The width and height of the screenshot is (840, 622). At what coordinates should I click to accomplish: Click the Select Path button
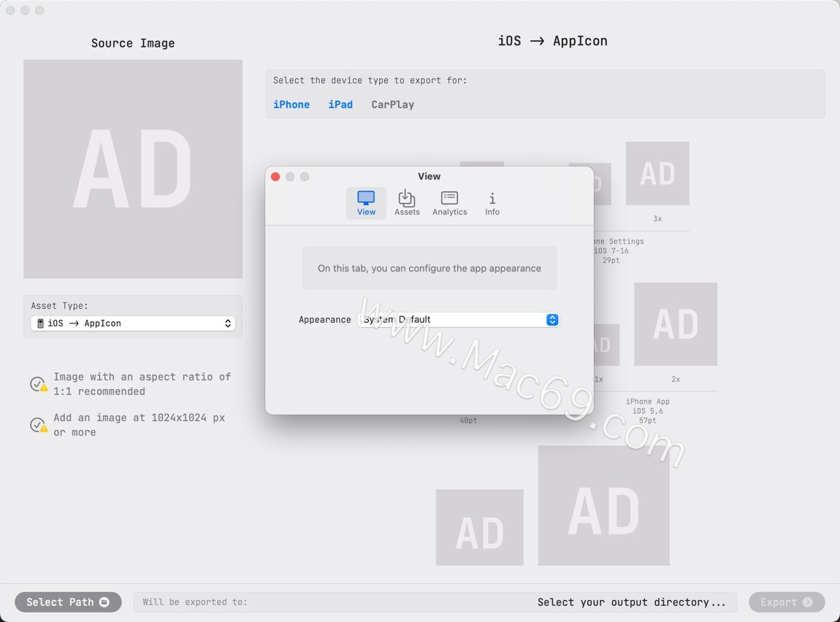pyautogui.click(x=68, y=602)
